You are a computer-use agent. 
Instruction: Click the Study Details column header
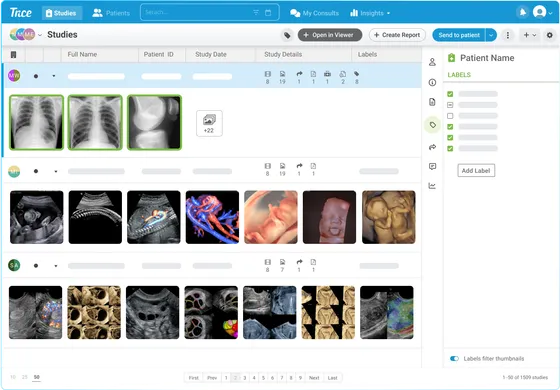tap(283, 54)
